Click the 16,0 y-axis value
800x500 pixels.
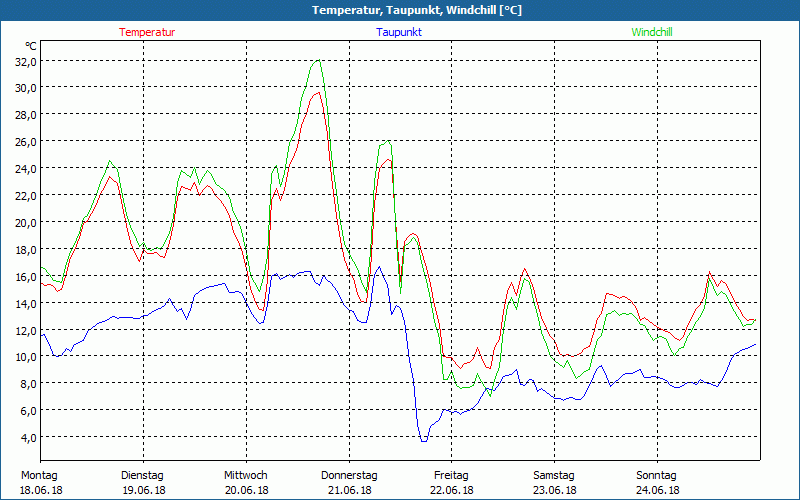pyautogui.click(x=26, y=277)
